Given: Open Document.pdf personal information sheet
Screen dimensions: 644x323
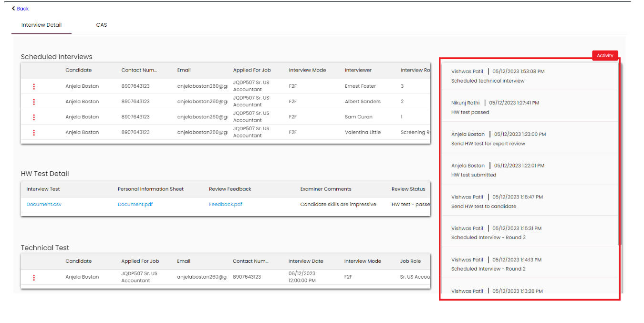Looking at the screenshot, I should (x=135, y=204).
